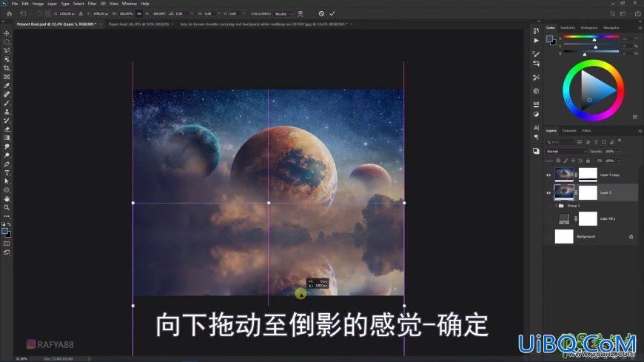Open the Window menu
The image size is (644, 362).
point(129,3)
